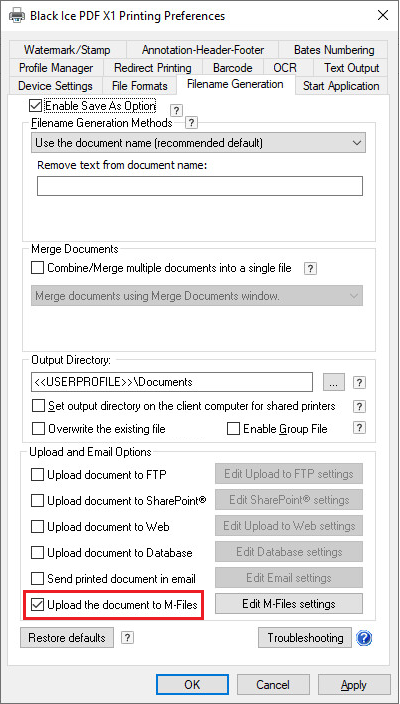
Task: Click Edit M-Files settings button
Action: tap(289, 604)
